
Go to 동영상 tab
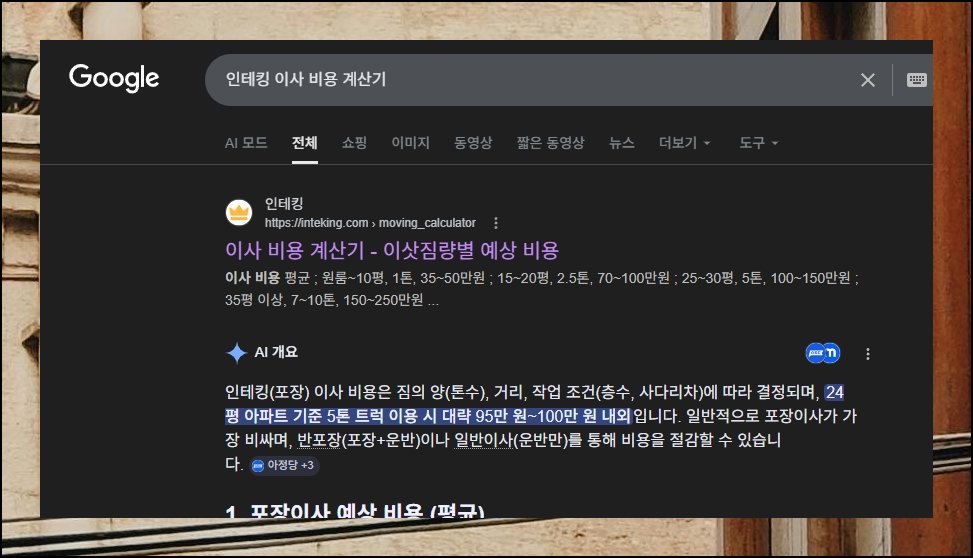473,143
